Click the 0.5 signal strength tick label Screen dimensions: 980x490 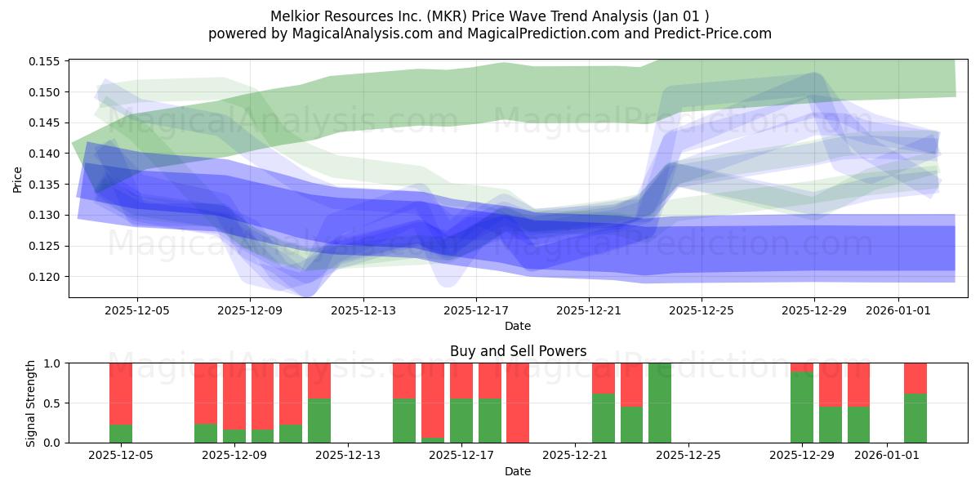pos(53,403)
